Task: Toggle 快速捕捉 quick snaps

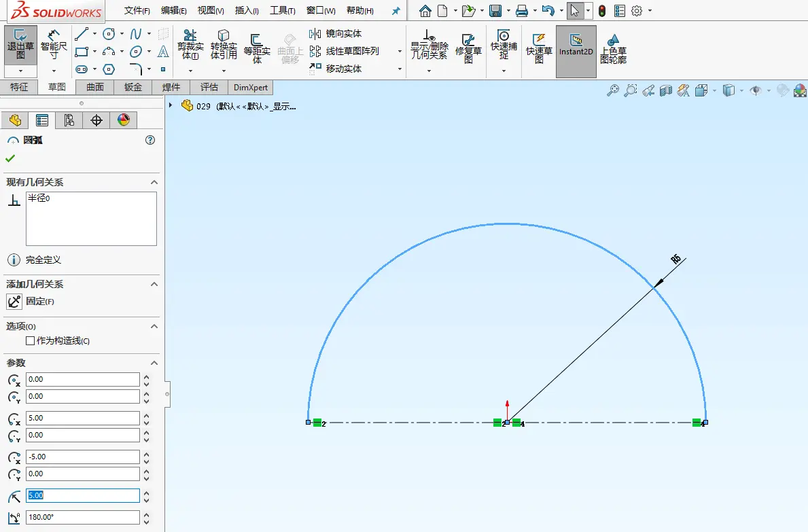Action: (x=504, y=45)
